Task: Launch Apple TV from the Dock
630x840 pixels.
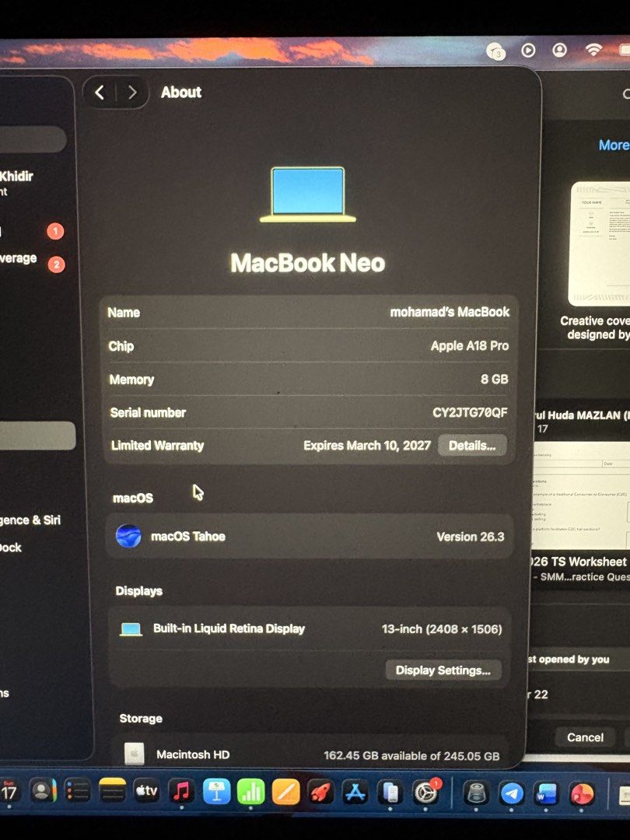Action: point(146,791)
